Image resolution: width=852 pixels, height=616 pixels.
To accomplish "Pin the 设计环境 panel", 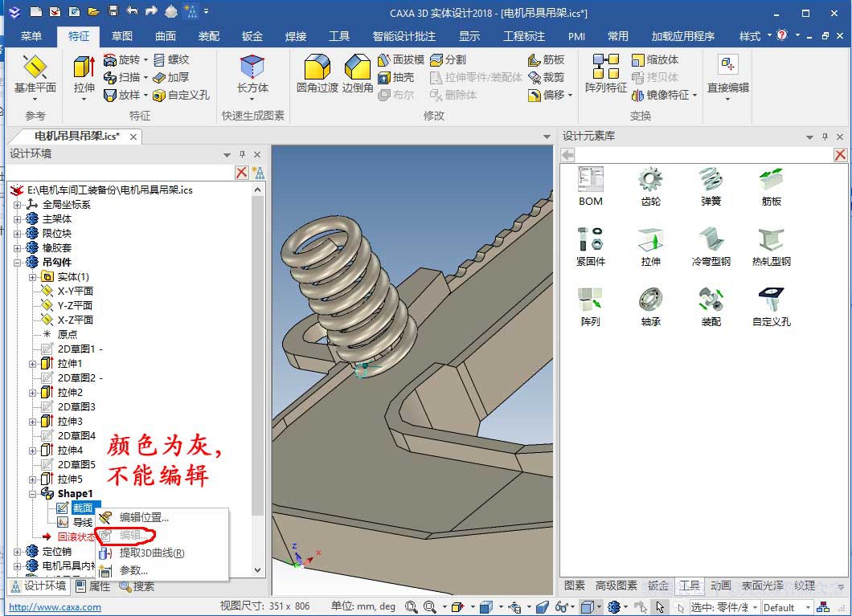I will coord(243,154).
